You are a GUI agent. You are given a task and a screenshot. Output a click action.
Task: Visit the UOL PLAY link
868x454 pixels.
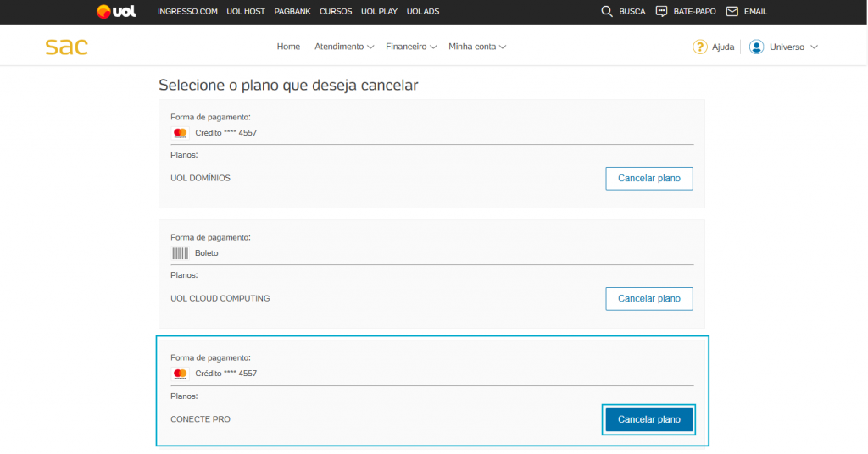[x=378, y=12]
